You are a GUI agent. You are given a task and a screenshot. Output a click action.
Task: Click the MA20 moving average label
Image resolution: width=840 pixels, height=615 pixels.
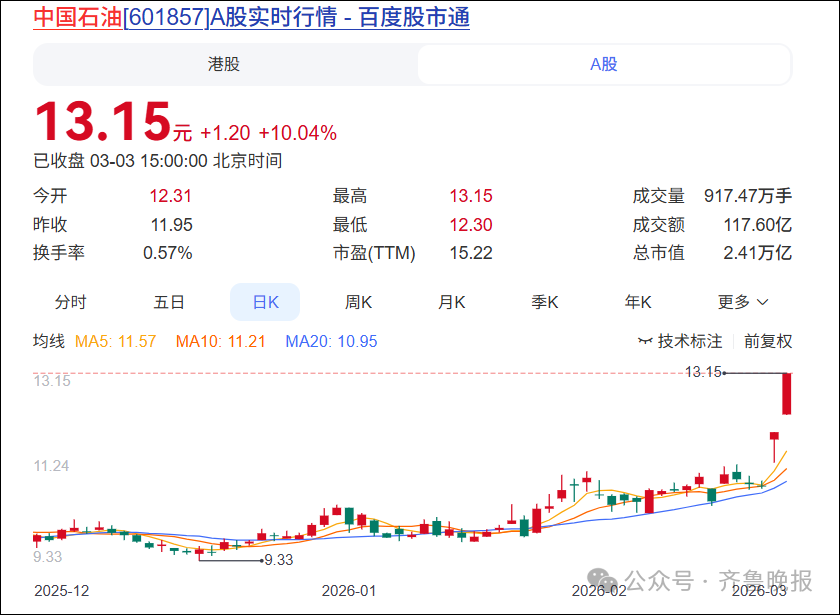331,342
